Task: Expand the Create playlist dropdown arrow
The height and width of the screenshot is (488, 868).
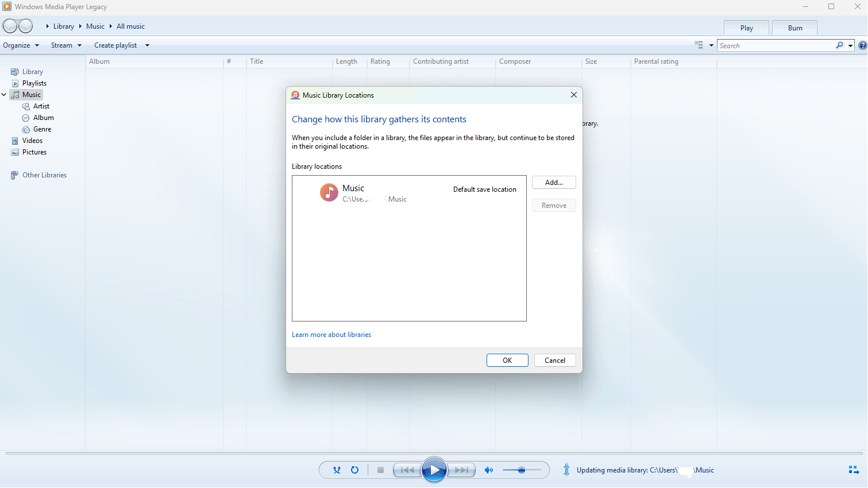Action: 147,45
